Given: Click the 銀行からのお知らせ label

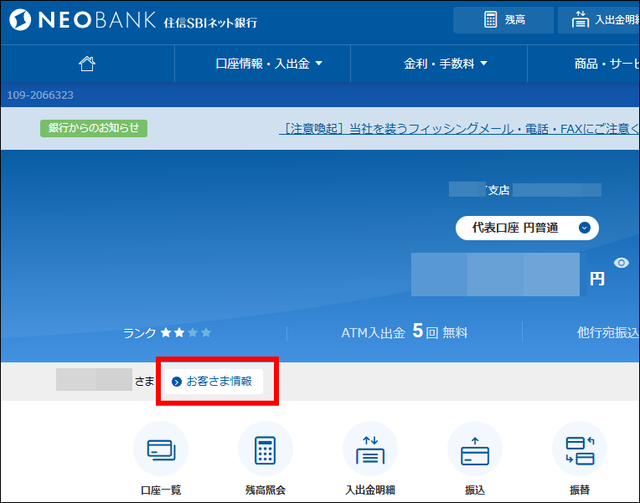Looking at the screenshot, I should (93, 128).
